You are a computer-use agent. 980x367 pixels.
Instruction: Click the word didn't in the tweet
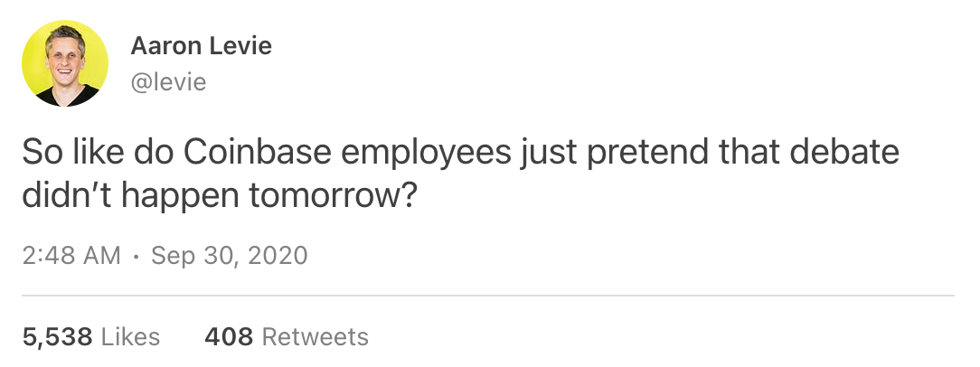pyautogui.click(x=59, y=195)
